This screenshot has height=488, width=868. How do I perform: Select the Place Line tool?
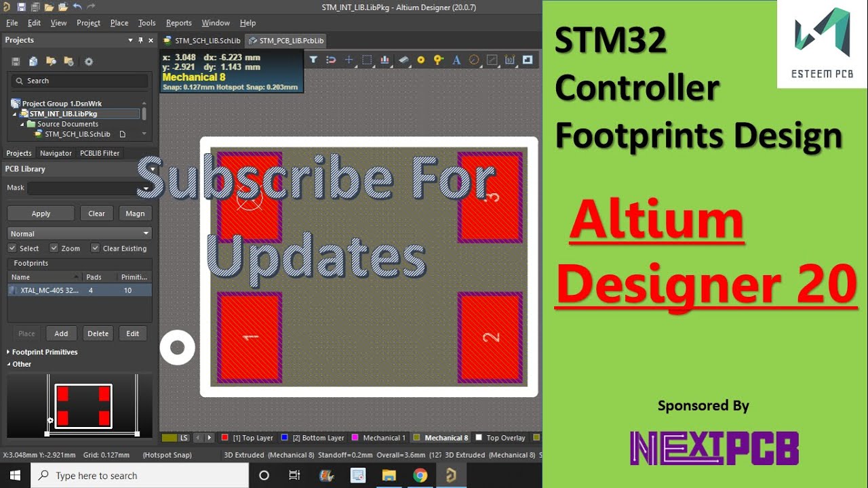click(x=492, y=60)
